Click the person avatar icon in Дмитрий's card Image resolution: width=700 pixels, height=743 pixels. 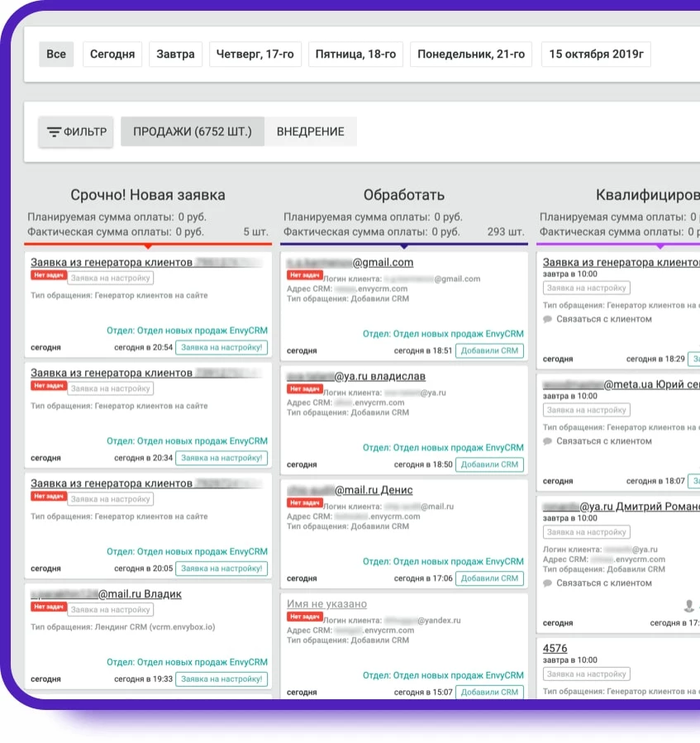coord(688,606)
